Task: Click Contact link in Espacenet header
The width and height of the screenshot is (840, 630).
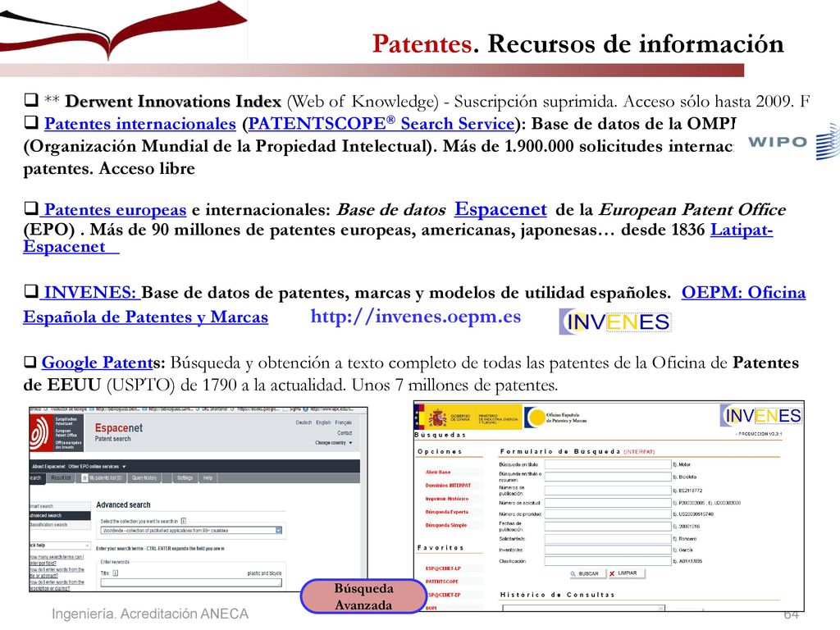Action: (345, 433)
